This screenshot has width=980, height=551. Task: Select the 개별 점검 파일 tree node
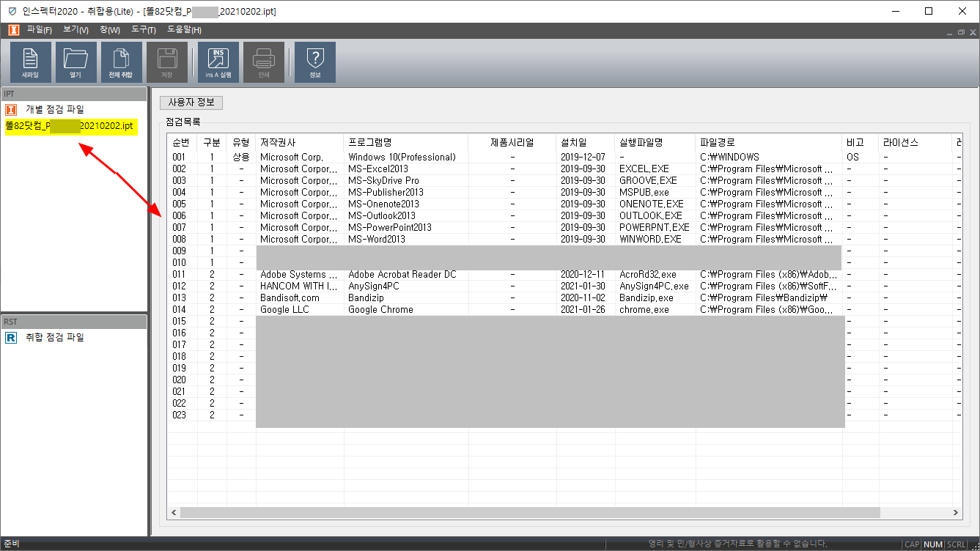55,110
